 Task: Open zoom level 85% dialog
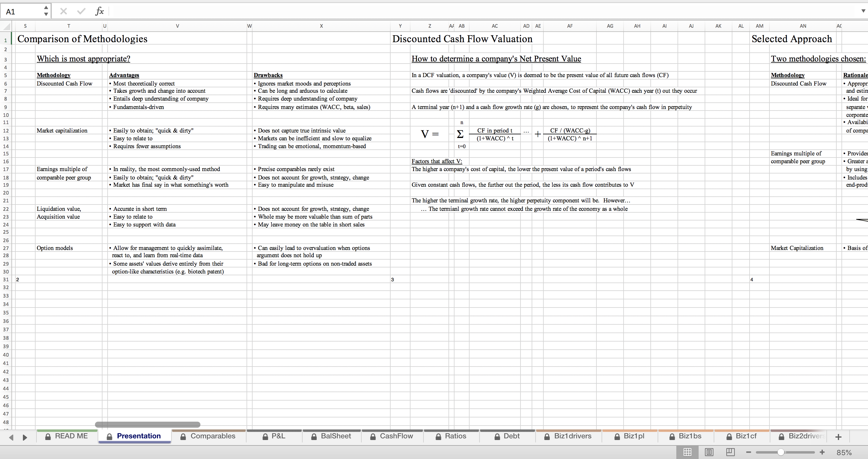844,453
